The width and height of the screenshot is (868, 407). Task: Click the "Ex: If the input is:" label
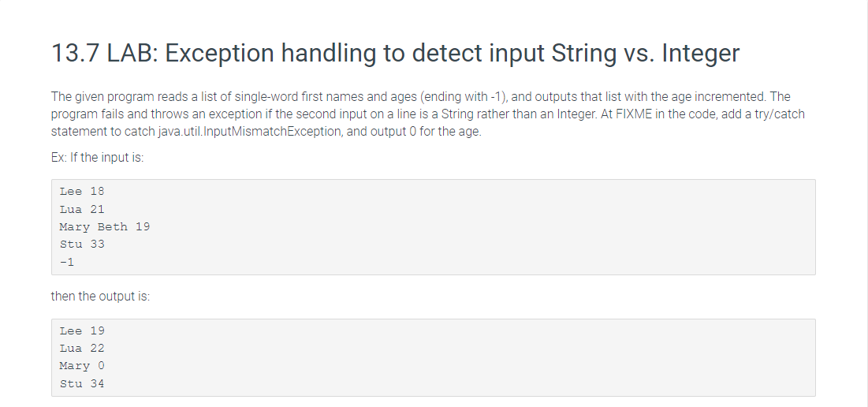pos(98,157)
